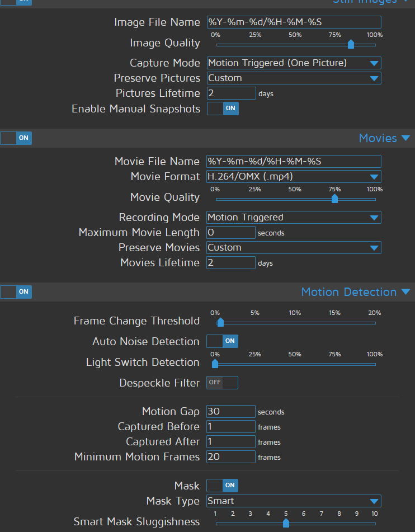The height and width of the screenshot is (532, 415).
Task: Open the Capture Mode dropdown
Action: (294, 63)
